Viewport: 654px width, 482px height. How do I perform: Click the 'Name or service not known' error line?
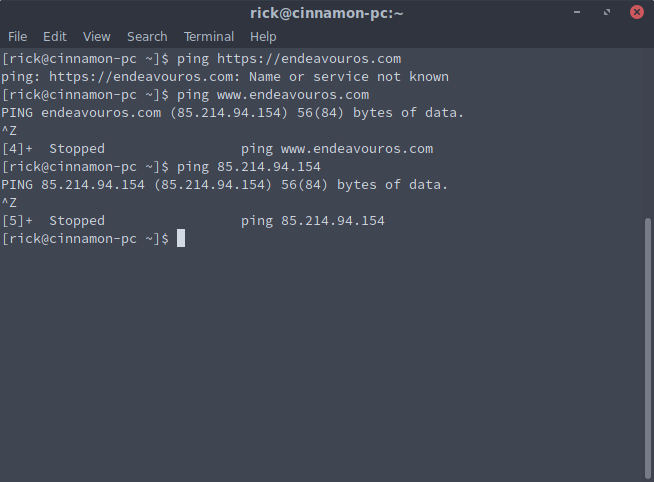point(225,77)
